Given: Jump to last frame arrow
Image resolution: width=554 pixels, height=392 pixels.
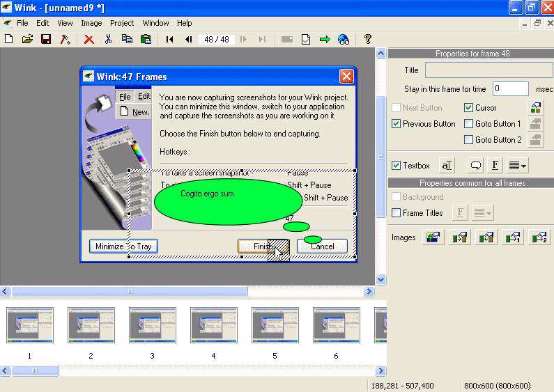Looking at the screenshot, I should [262, 39].
